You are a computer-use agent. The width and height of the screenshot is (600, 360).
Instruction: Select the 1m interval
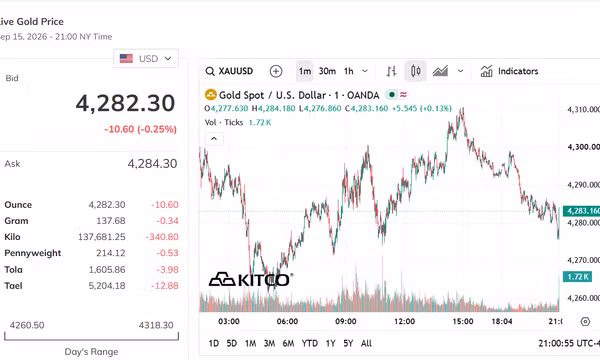click(305, 71)
